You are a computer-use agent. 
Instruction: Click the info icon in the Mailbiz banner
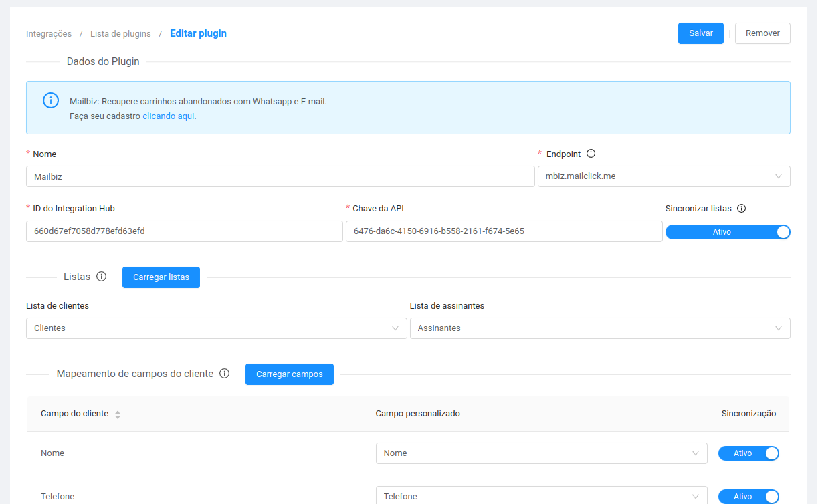51,100
